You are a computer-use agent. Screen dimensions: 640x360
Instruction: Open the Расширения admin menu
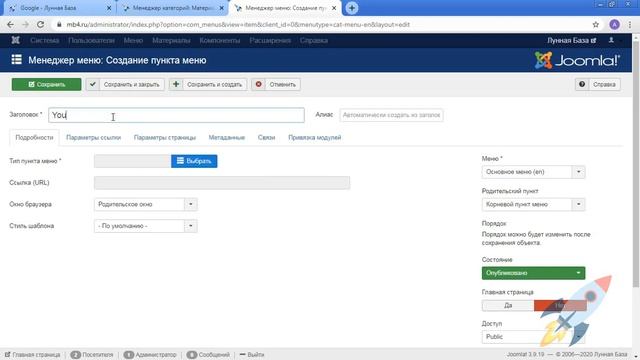(270, 40)
